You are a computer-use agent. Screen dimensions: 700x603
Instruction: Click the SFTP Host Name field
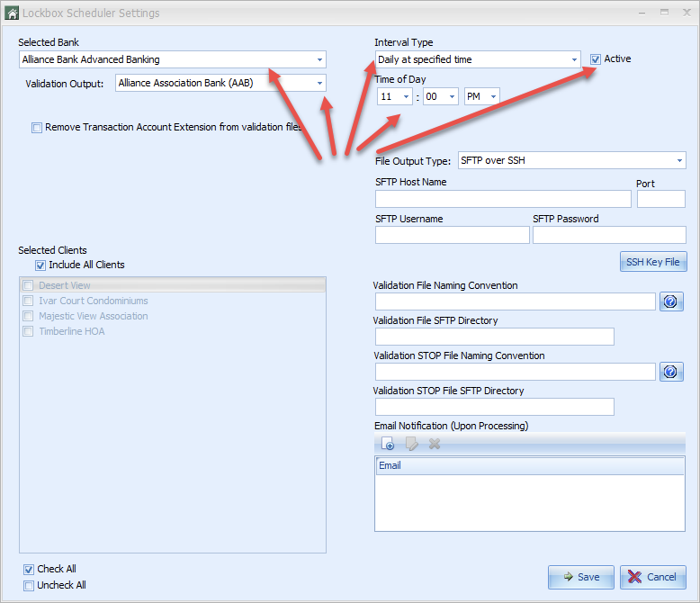point(502,199)
